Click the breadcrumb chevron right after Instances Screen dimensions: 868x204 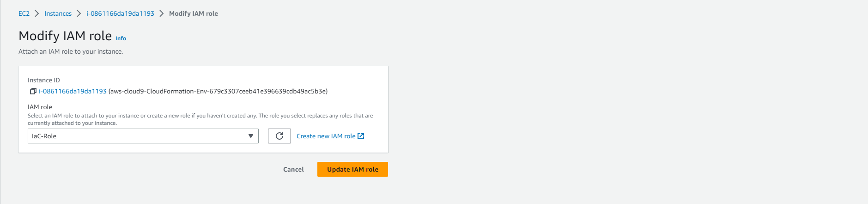(79, 13)
